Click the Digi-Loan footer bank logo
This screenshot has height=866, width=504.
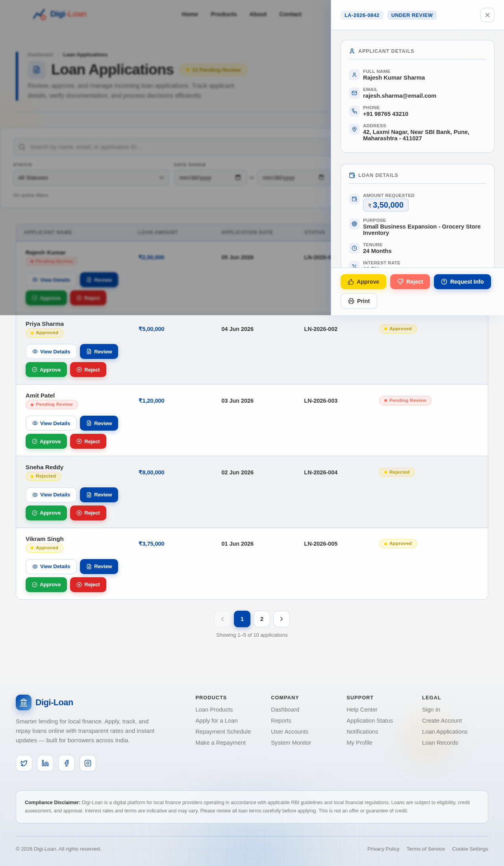[x=24, y=702]
